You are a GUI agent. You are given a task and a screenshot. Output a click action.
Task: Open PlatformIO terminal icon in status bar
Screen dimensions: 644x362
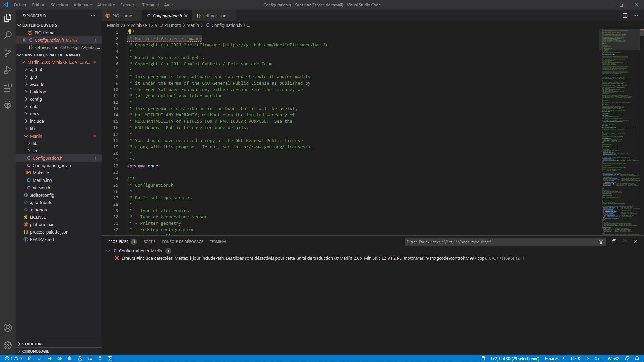click(x=110, y=358)
